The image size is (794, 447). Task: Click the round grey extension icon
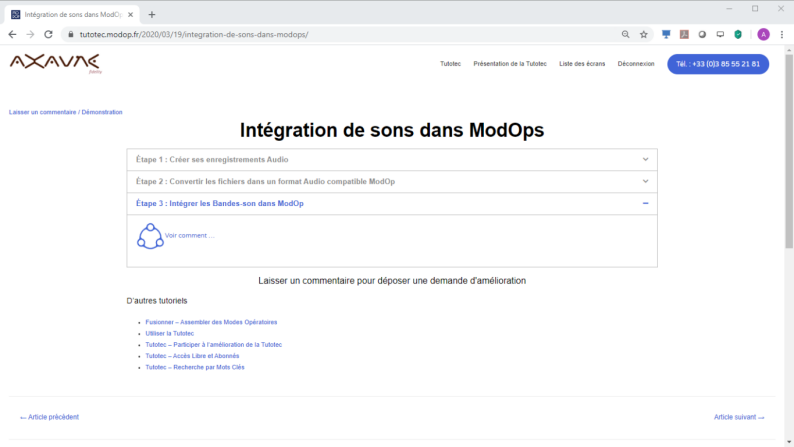(702, 34)
